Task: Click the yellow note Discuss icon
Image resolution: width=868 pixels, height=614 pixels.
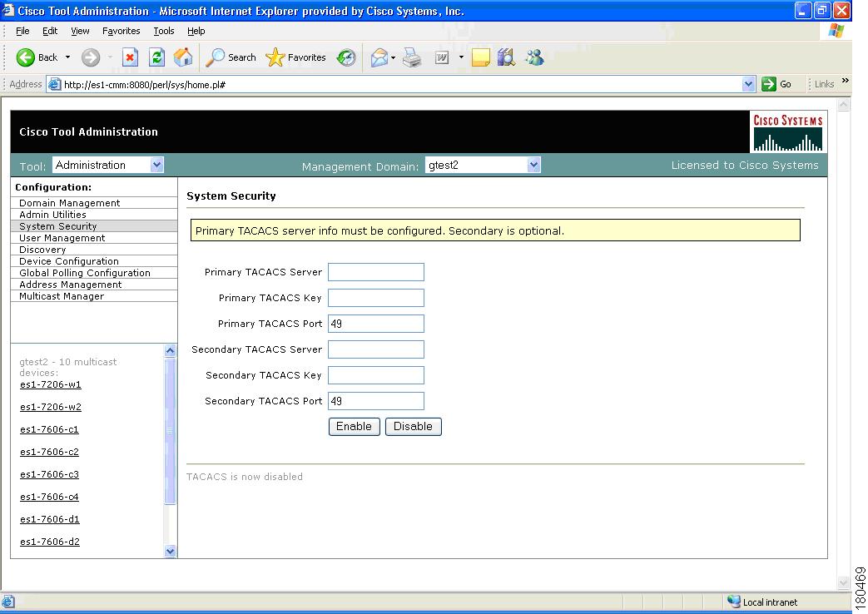Action: 480,57
